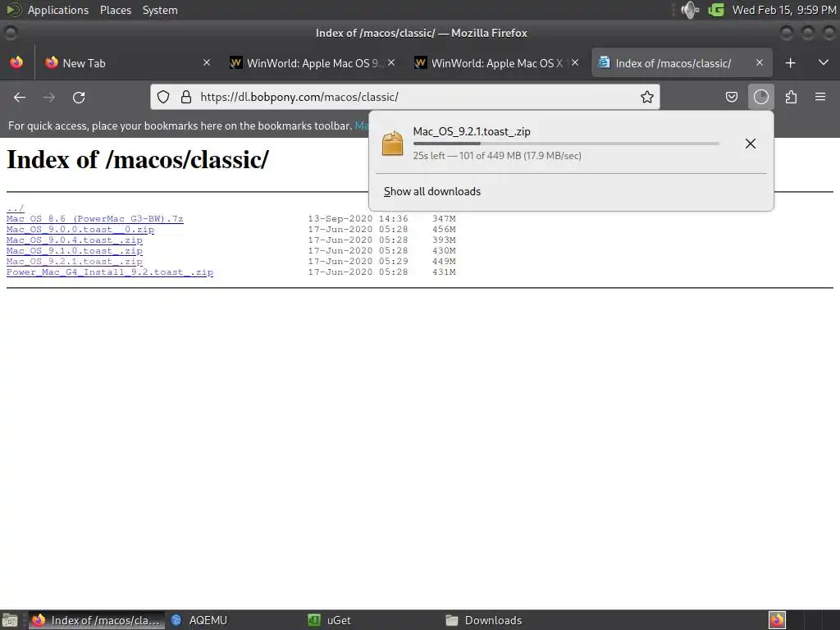
Task: Click the uGet tray icon
Action: tap(716, 10)
